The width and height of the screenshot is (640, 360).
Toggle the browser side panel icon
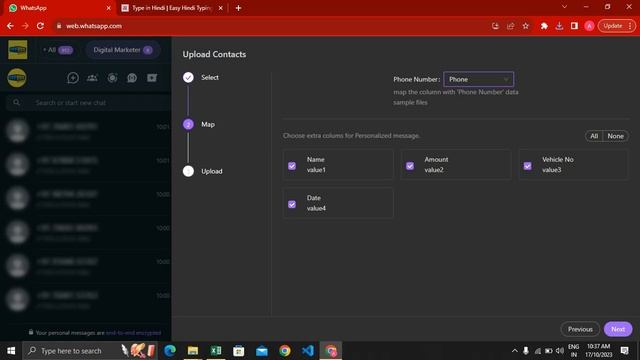click(574, 26)
